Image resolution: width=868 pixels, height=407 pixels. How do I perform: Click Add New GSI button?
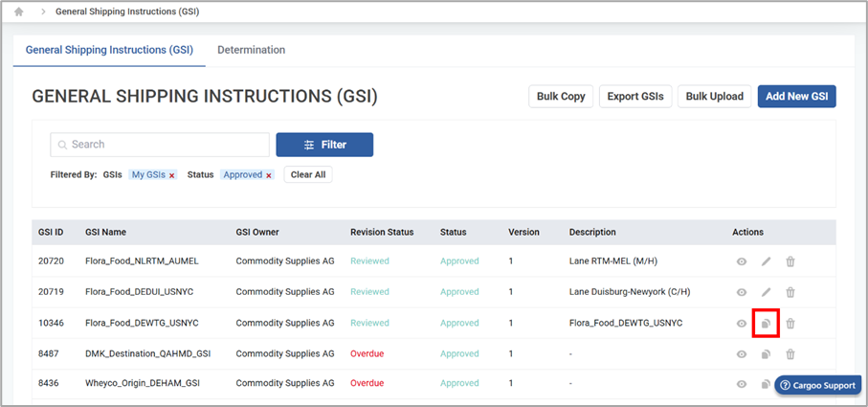tap(796, 97)
